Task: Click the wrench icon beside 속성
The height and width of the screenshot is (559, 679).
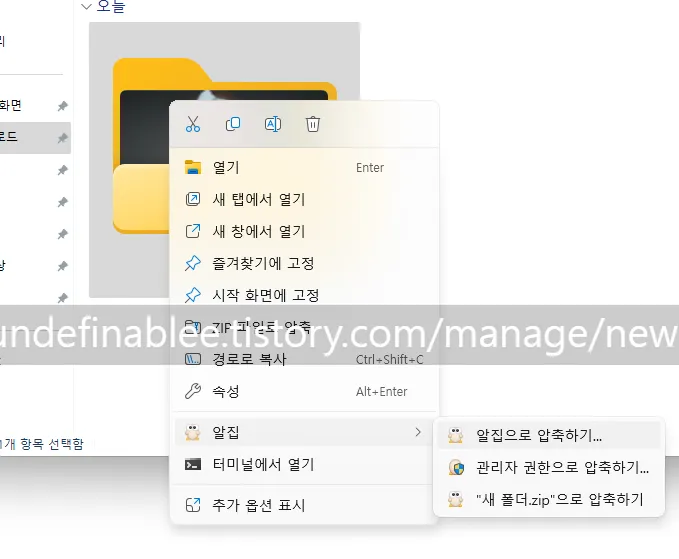Action: 193,391
